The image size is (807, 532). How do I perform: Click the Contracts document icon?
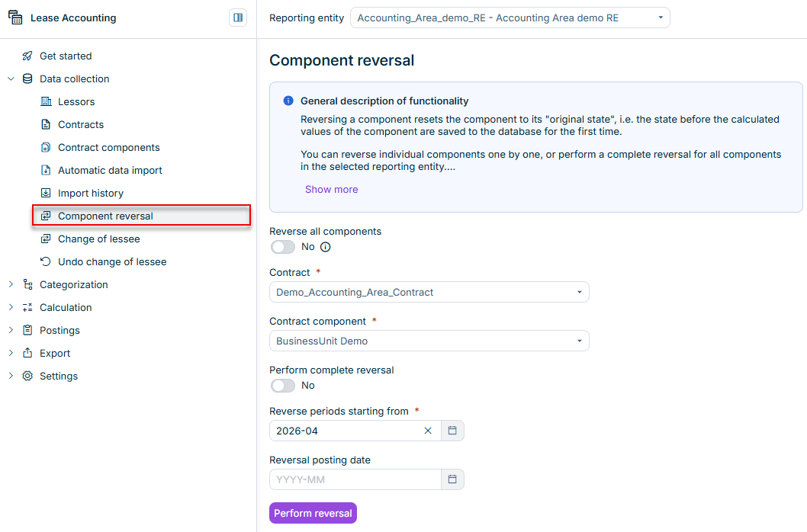pyautogui.click(x=46, y=124)
